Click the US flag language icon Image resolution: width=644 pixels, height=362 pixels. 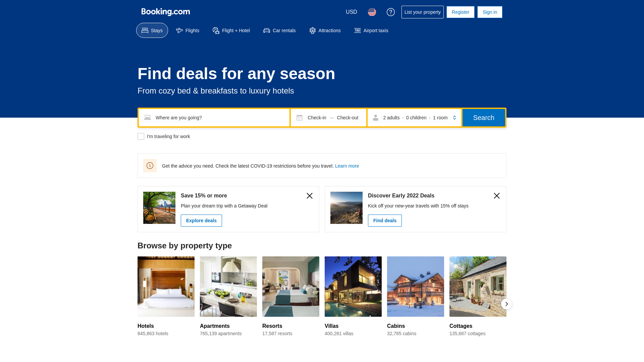[x=372, y=12]
